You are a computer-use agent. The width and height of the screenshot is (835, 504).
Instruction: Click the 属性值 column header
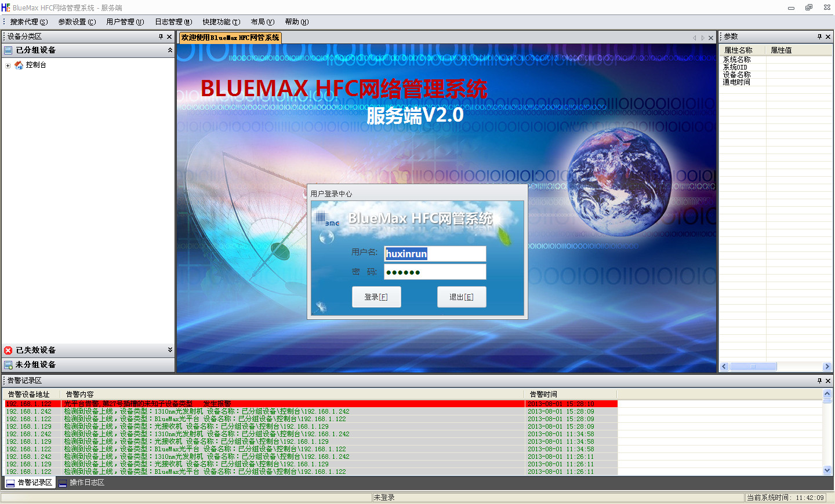pyautogui.click(x=799, y=50)
